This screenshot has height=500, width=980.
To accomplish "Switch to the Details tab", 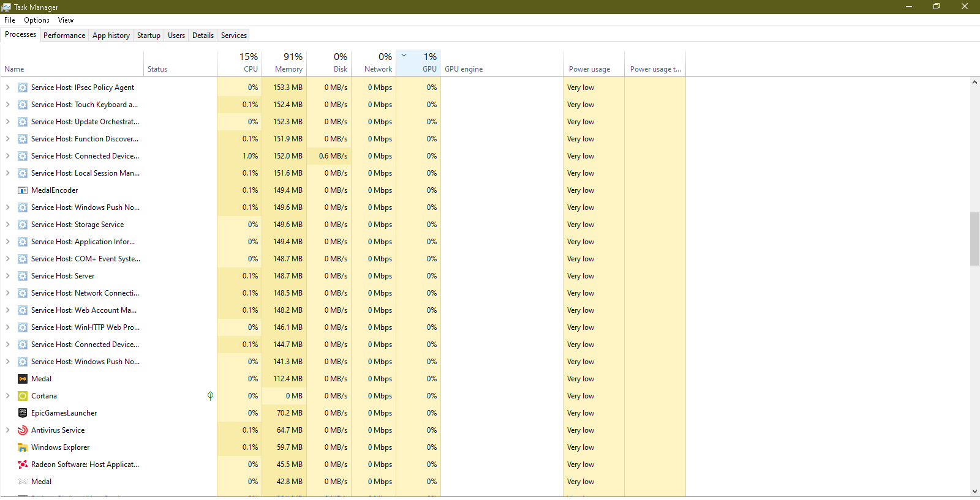I will tap(203, 35).
